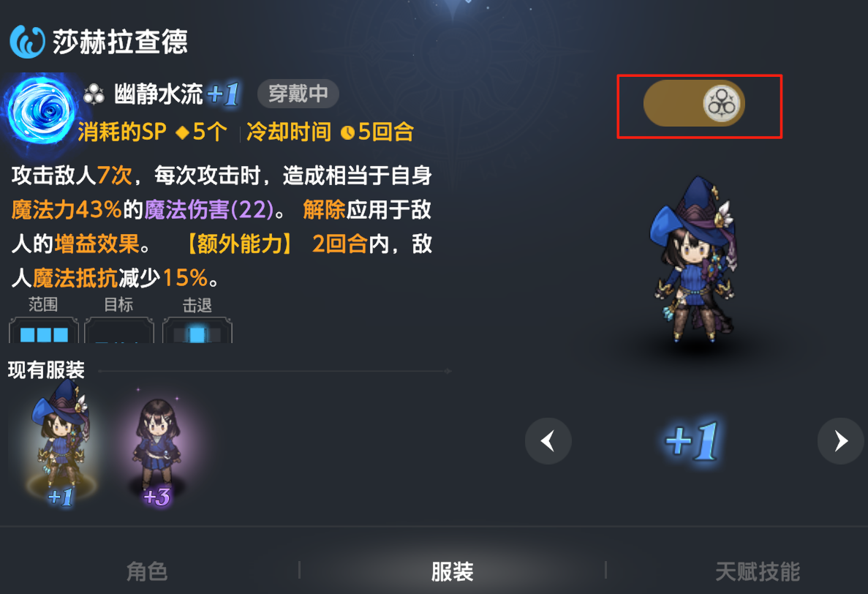This screenshot has width=868, height=594.
Task: Tap the 幽静水流 skill vortex icon
Action: point(40,110)
